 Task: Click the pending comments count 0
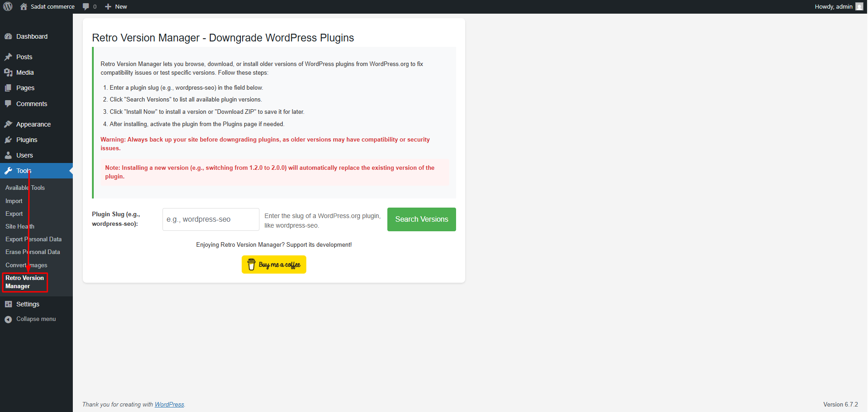click(95, 6)
